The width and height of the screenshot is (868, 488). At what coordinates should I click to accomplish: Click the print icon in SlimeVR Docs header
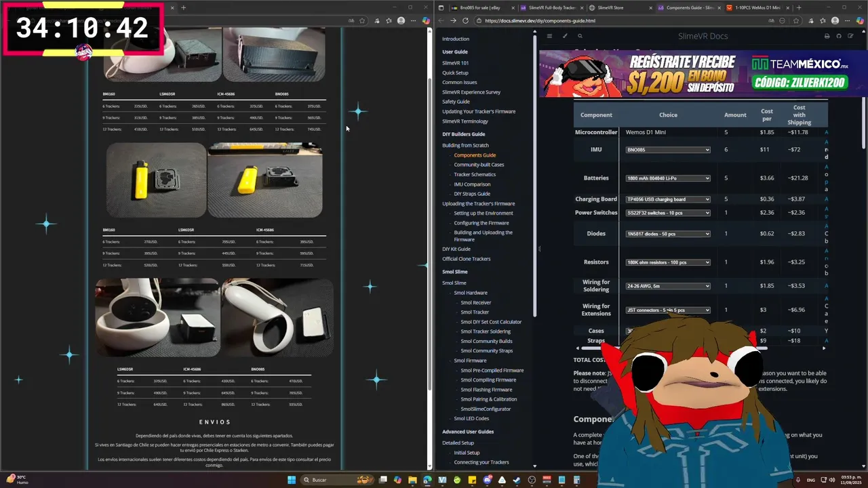(827, 36)
